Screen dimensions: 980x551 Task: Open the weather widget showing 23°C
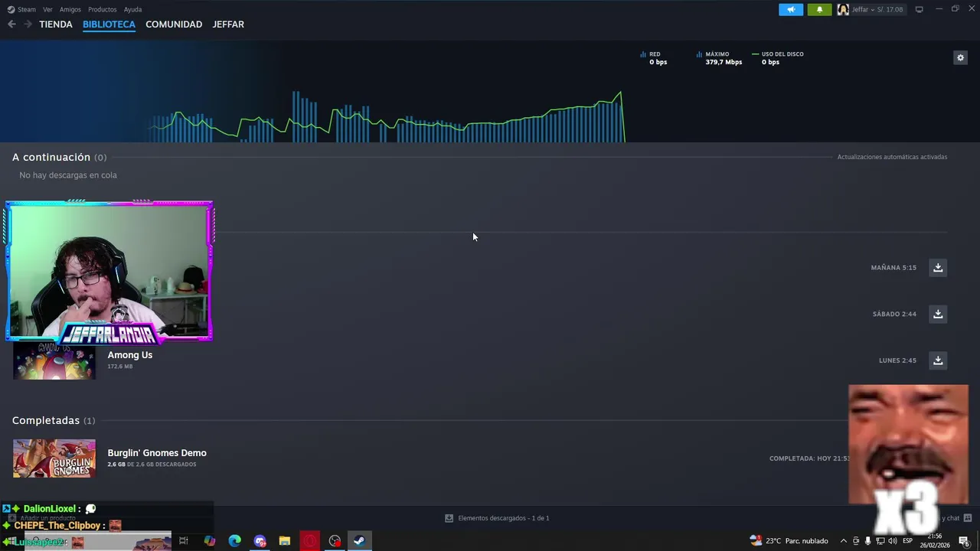(789, 541)
